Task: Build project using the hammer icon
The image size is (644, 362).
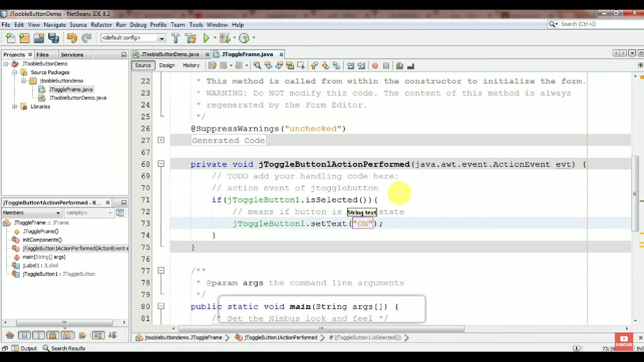Action: (x=176, y=37)
